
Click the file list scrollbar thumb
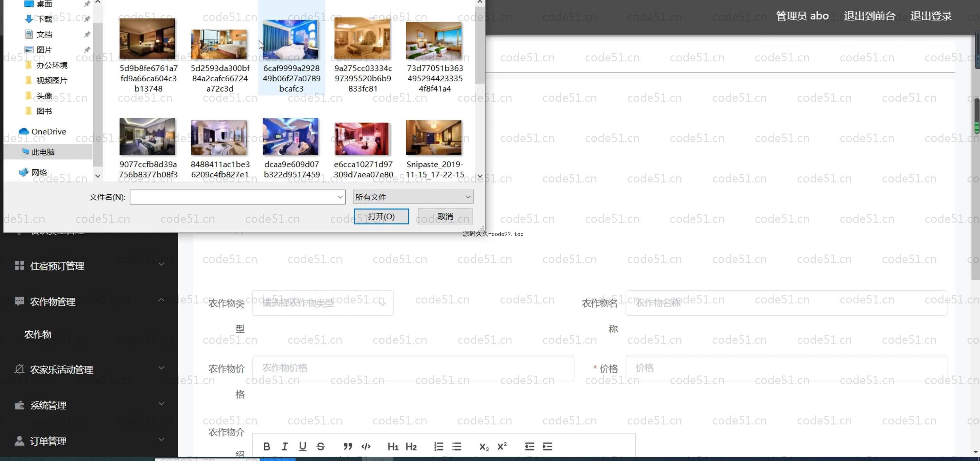pos(480,45)
